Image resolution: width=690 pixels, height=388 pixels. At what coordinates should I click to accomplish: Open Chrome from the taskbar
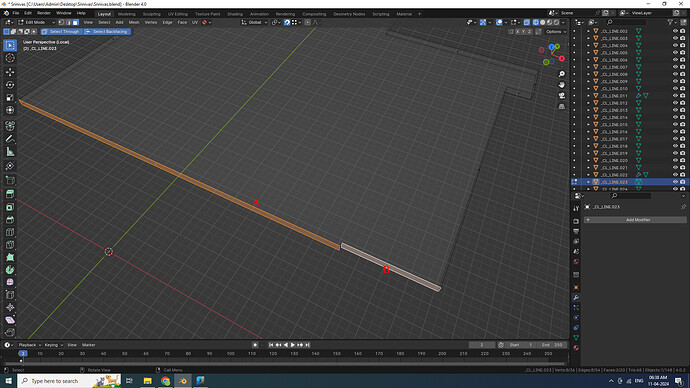point(165,381)
